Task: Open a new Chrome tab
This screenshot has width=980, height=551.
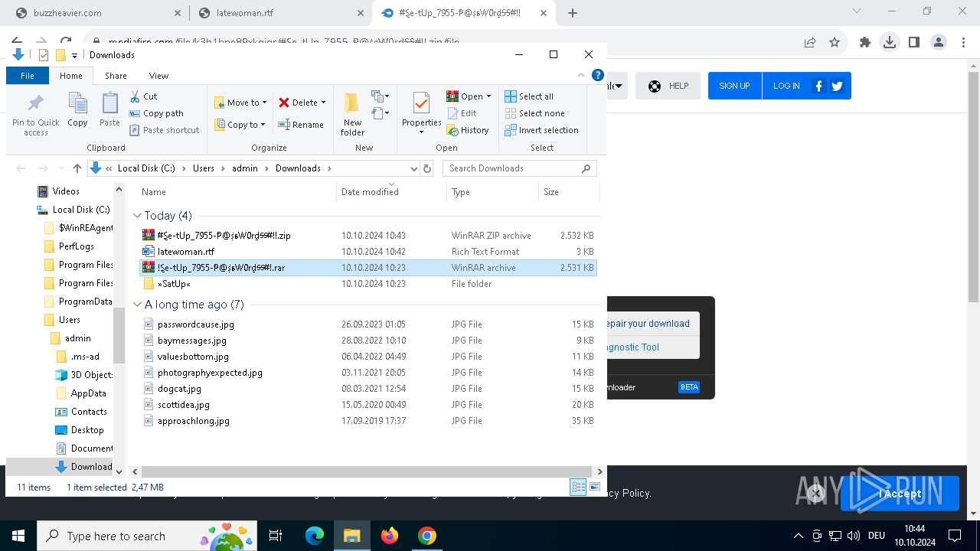Action: 573,13
